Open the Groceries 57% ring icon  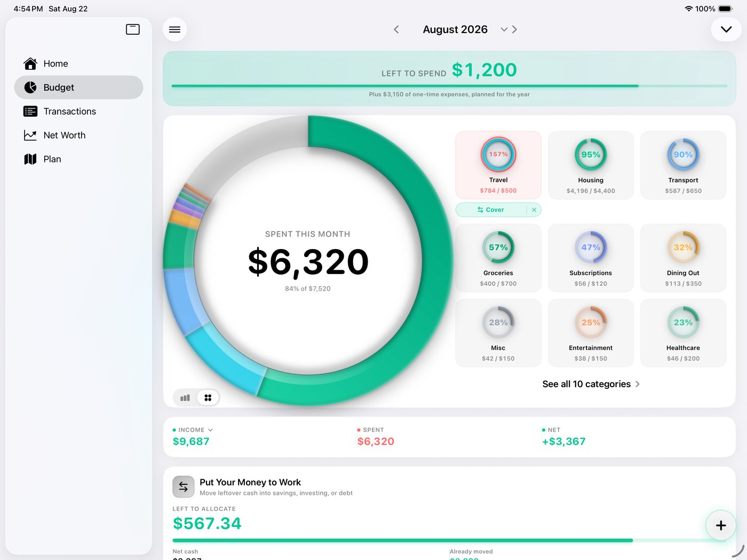point(498,247)
